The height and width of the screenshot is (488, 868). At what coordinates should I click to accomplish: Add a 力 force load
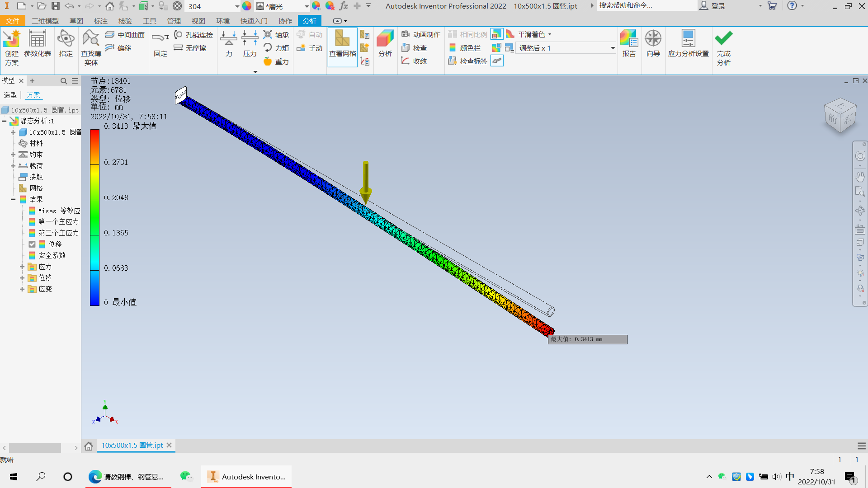click(229, 44)
